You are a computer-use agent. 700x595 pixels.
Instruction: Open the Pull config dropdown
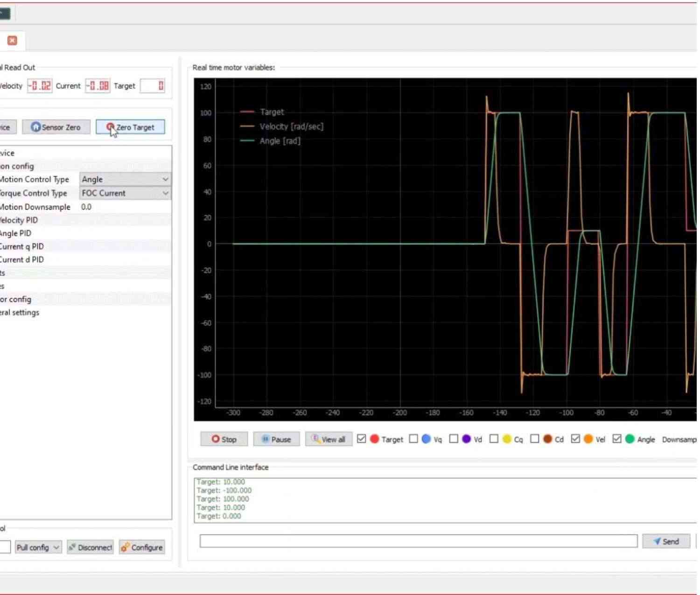[38, 547]
